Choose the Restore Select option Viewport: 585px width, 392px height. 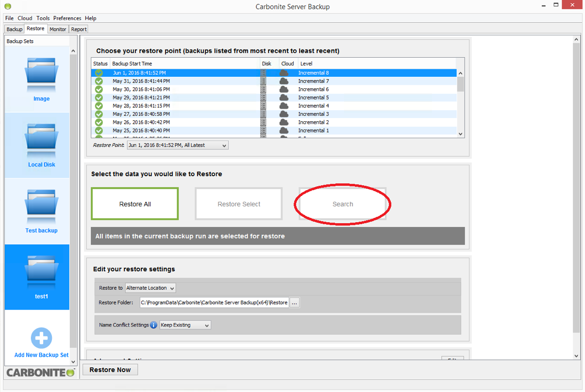pyautogui.click(x=239, y=204)
